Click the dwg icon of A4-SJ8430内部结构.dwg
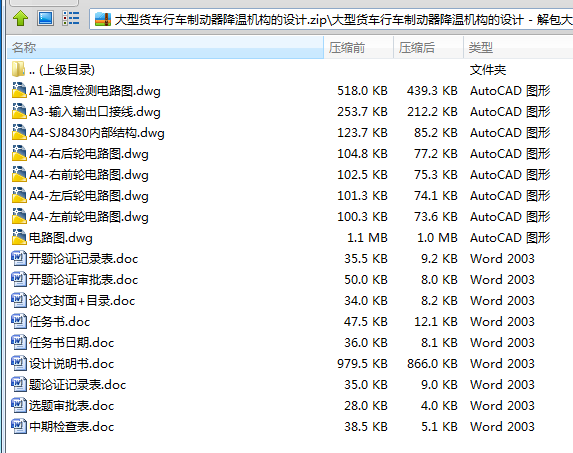The height and width of the screenshot is (453, 573). tap(19, 132)
